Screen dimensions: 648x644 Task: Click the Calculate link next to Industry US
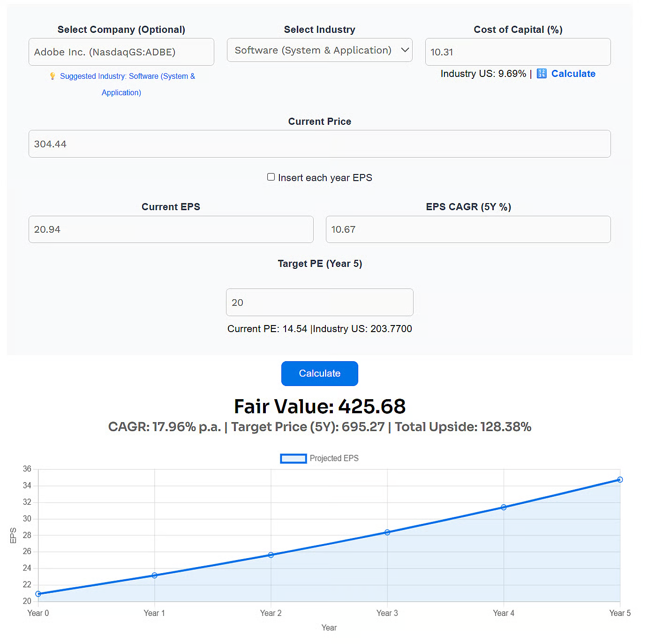click(573, 74)
